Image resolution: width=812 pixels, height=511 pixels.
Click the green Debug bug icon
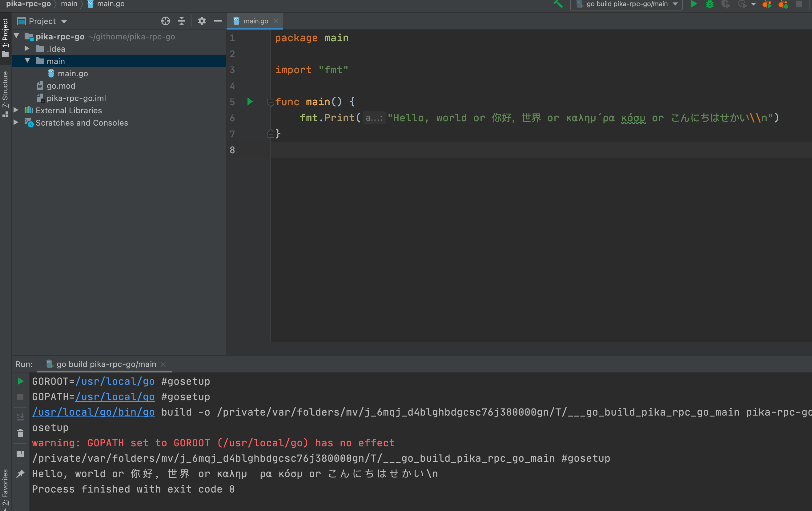click(x=710, y=4)
